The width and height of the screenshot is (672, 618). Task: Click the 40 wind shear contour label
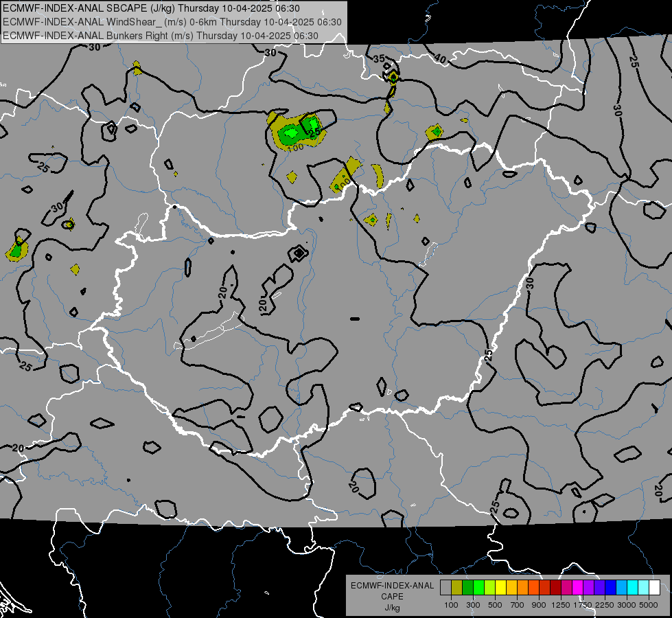[440, 58]
